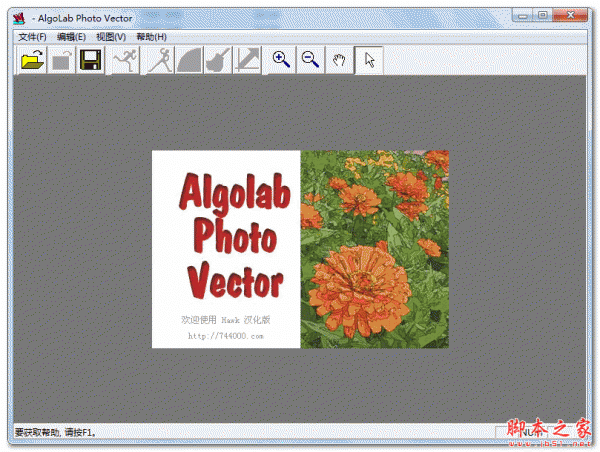This screenshot has width=600, height=452.
Task: Click the green running man icon
Action: (124, 61)
